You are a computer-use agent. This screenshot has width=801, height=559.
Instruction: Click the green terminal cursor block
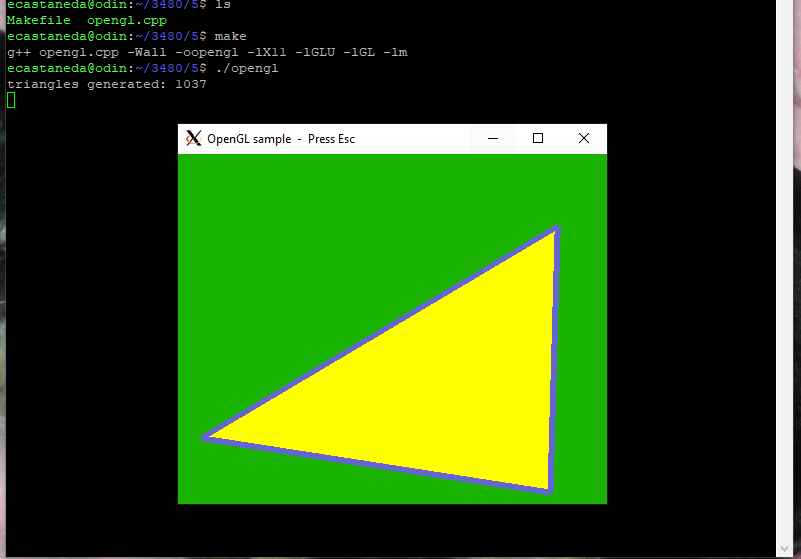point(11,100)
